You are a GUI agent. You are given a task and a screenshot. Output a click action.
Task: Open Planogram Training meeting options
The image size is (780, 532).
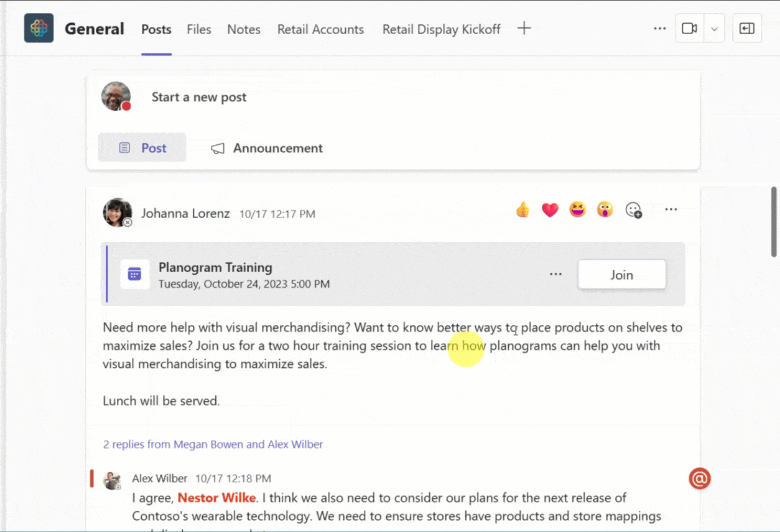(555, 274)
